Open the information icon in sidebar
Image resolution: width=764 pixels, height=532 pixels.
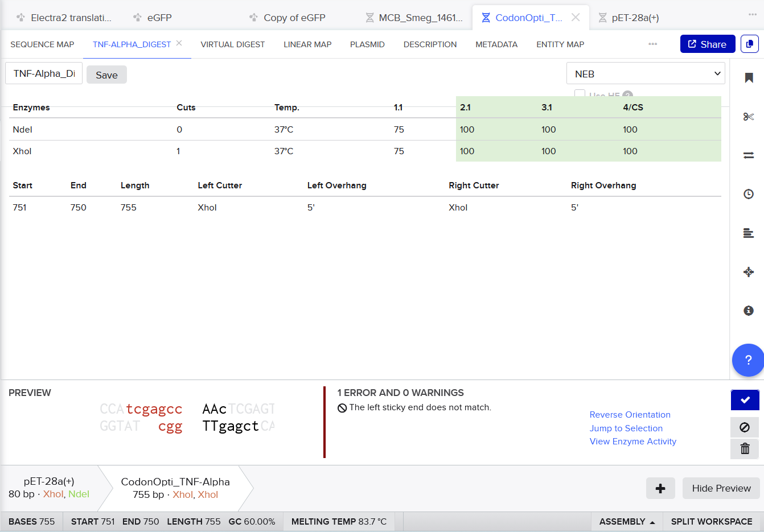[x=749, y=311]
